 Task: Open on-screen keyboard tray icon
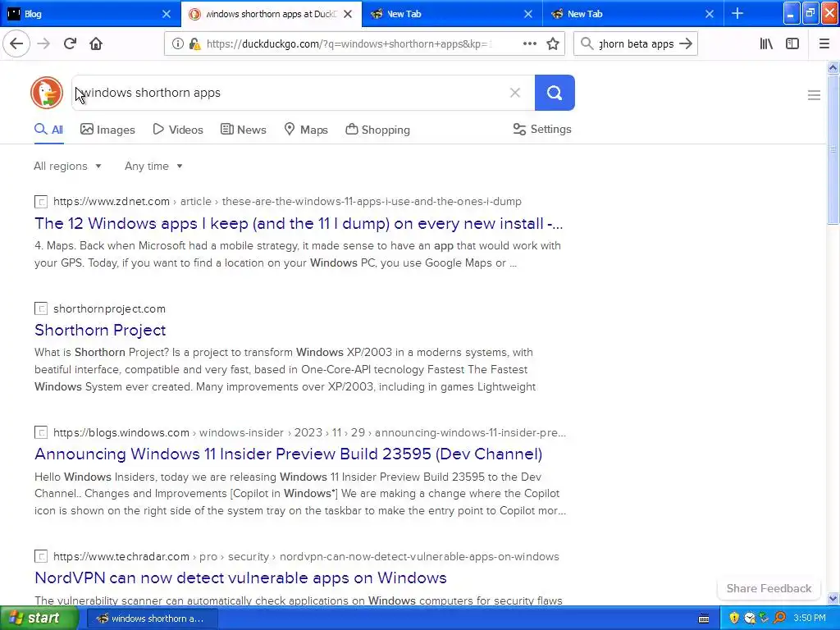(704, 619)
